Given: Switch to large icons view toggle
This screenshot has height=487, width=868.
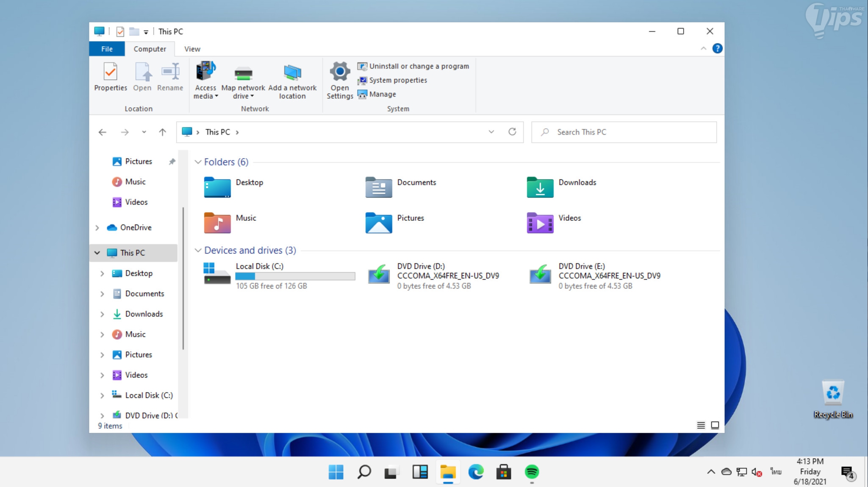Looking at the screenshot, I should pyautogui.click(x=715, y=425).
